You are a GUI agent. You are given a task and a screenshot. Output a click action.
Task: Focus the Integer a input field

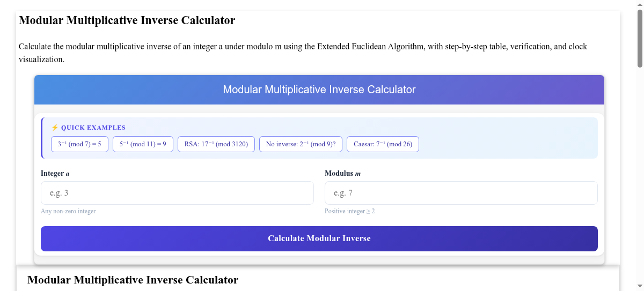tap(177, 193)
